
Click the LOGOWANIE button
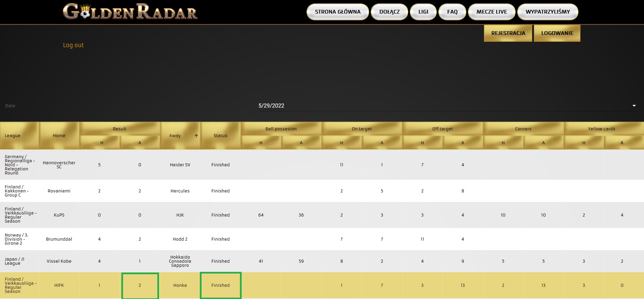tap(557, 33)
